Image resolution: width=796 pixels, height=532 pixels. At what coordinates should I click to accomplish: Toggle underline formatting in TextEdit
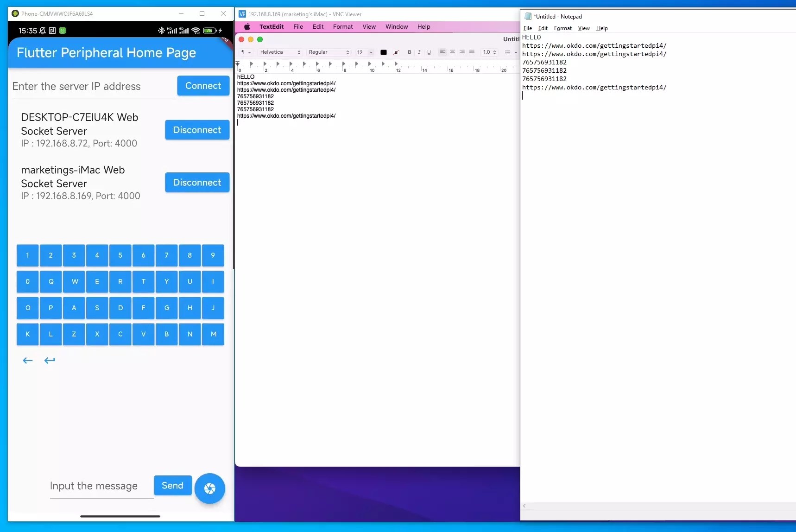coord(429,52)
